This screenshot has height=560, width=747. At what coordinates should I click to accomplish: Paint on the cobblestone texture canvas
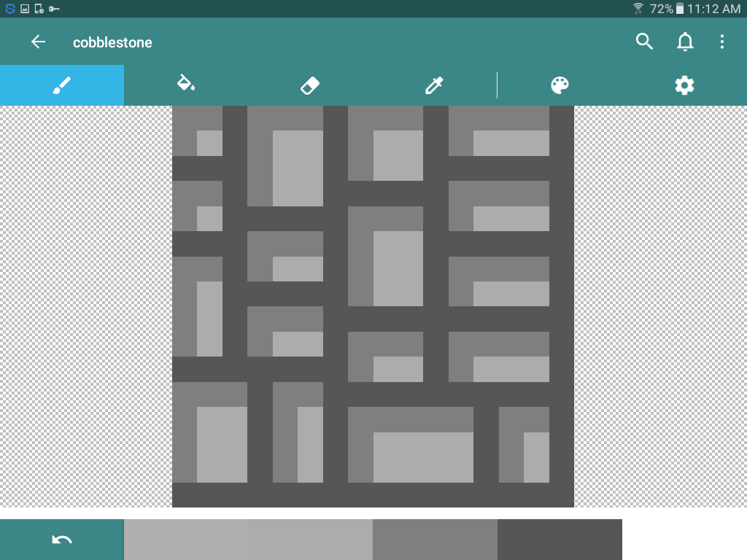tap(373, 306)
